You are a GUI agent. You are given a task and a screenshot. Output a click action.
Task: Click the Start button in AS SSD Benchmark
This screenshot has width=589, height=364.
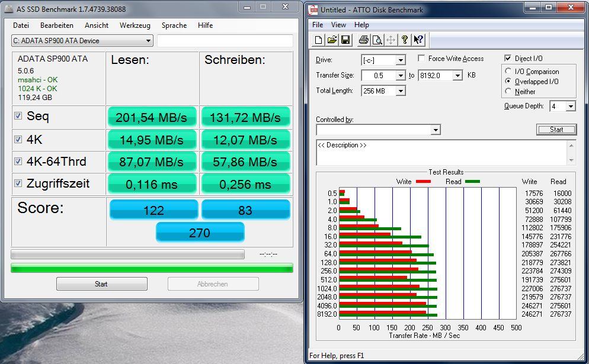tap(101, 284)
